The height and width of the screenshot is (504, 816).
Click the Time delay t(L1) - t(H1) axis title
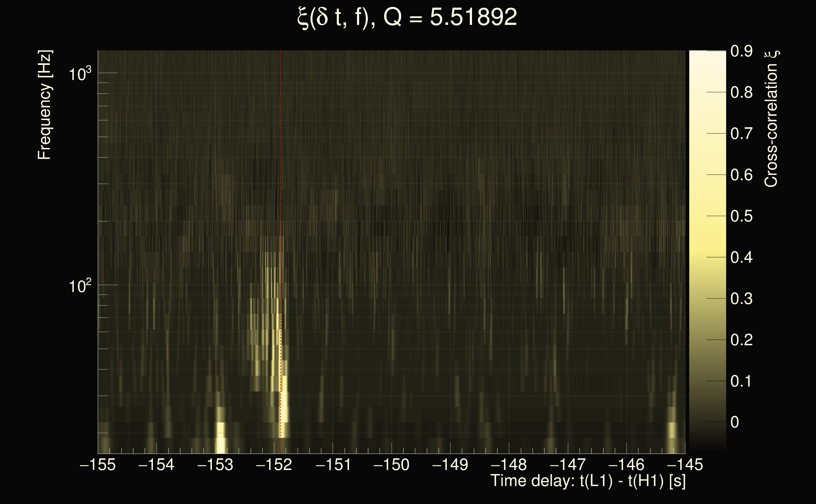click(588, 481)
